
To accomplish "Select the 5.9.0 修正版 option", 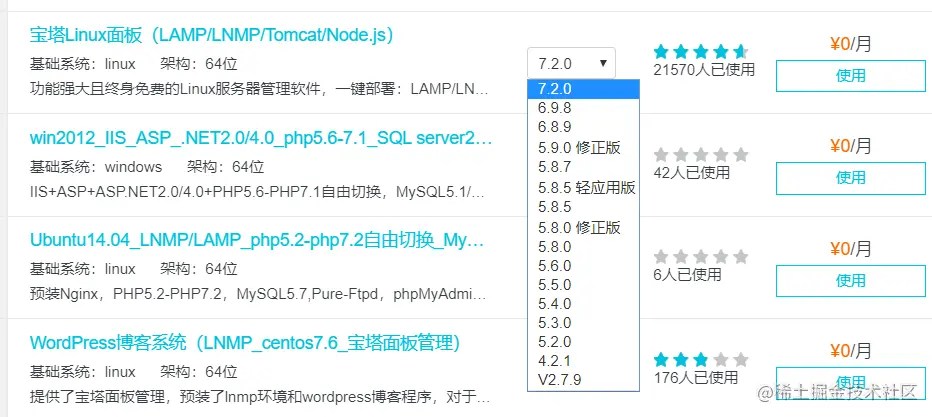I will pos(583,147).
